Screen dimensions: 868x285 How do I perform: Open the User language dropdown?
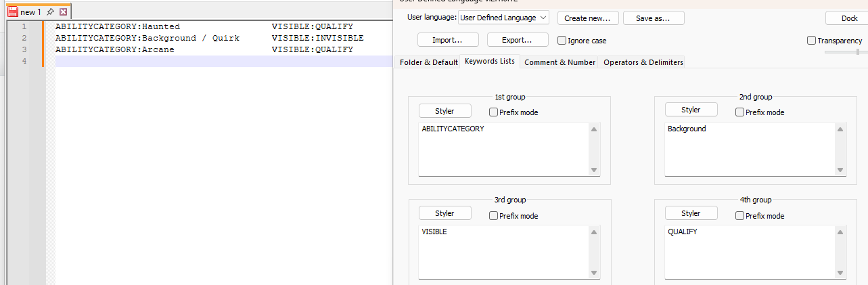point(503,18)
